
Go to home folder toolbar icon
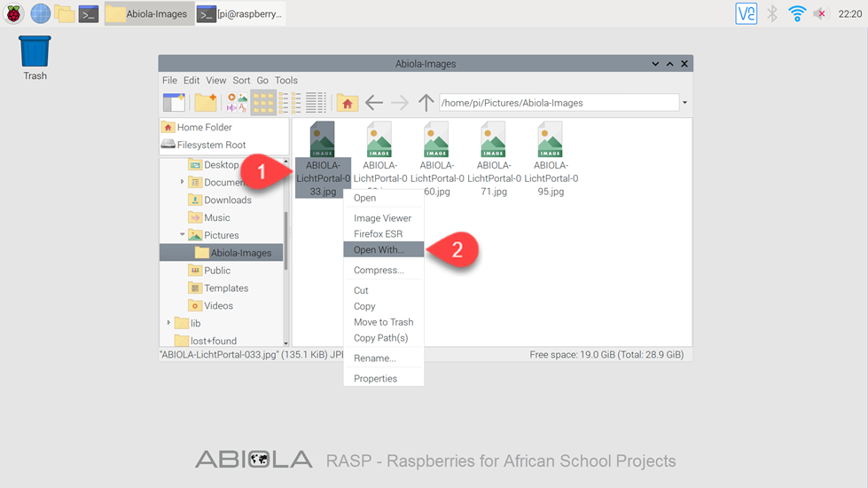[x=348, y=103]
